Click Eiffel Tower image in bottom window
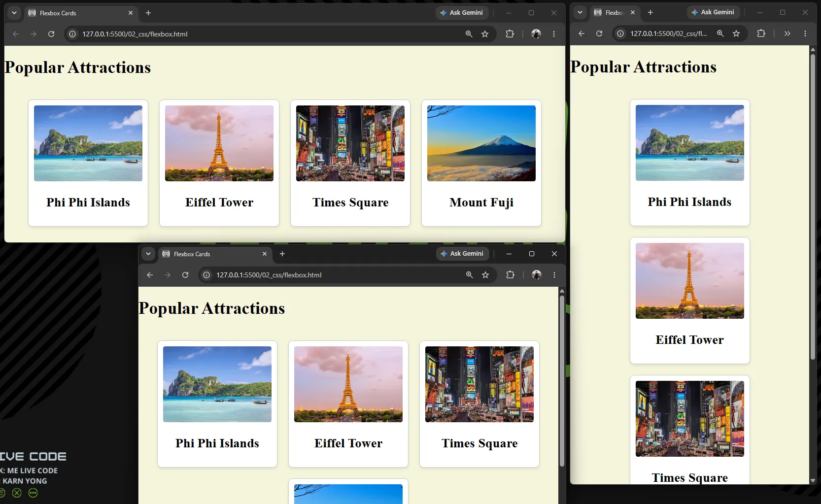 coord(348,384)
